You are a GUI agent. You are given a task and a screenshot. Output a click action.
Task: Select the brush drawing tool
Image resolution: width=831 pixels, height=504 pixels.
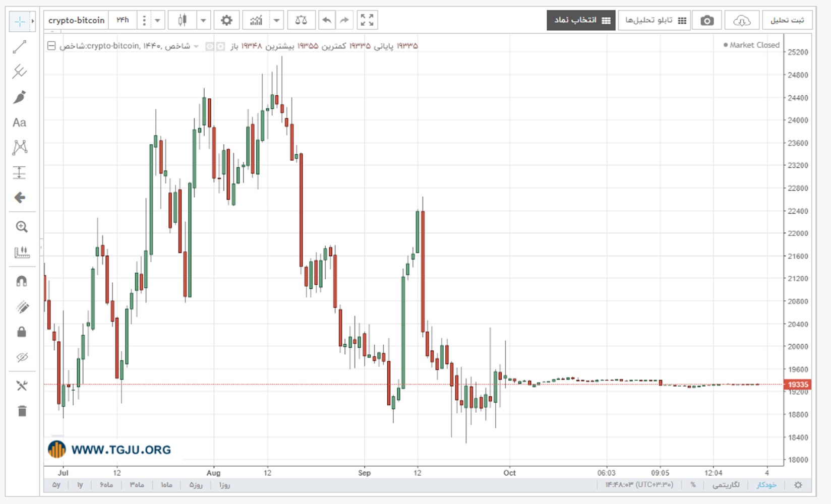point(20,97)
